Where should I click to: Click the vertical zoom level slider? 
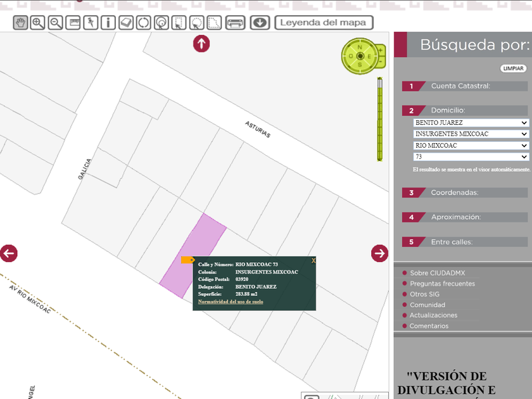point(379,119)
